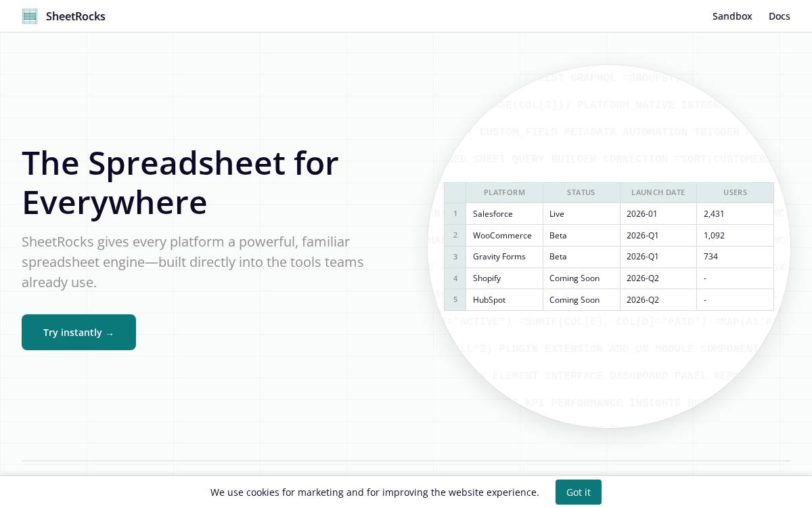Select the PLATFORM column header

tap(504, 192)
